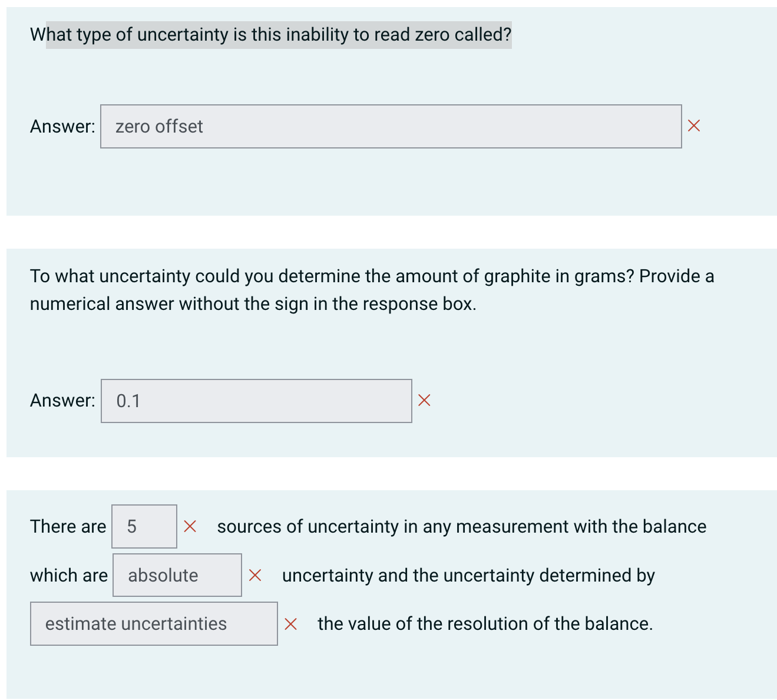Select the answer box containing 0.1

(x=256, y=400)
